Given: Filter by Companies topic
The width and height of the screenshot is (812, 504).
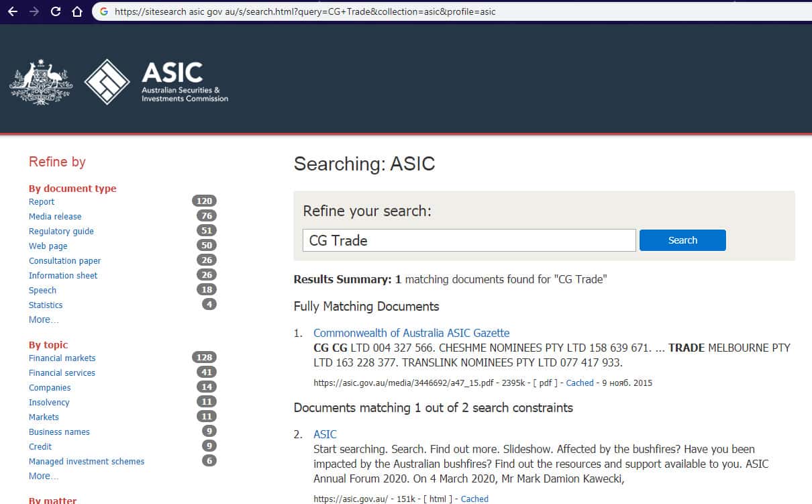Looking at the screenshot, I should pyautogui.click(x=50, y=387).
